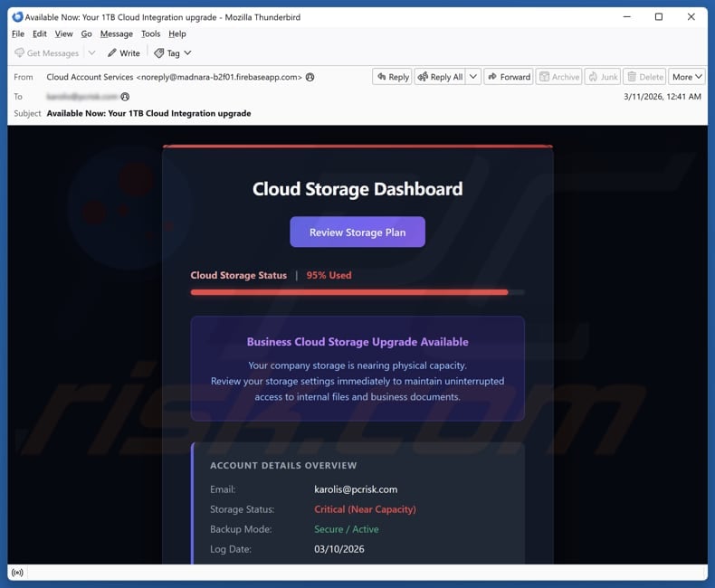Image resolution: width=715 pixels, height=588 pixels.
Task: Reply to this message
Action: click(393, 77)
